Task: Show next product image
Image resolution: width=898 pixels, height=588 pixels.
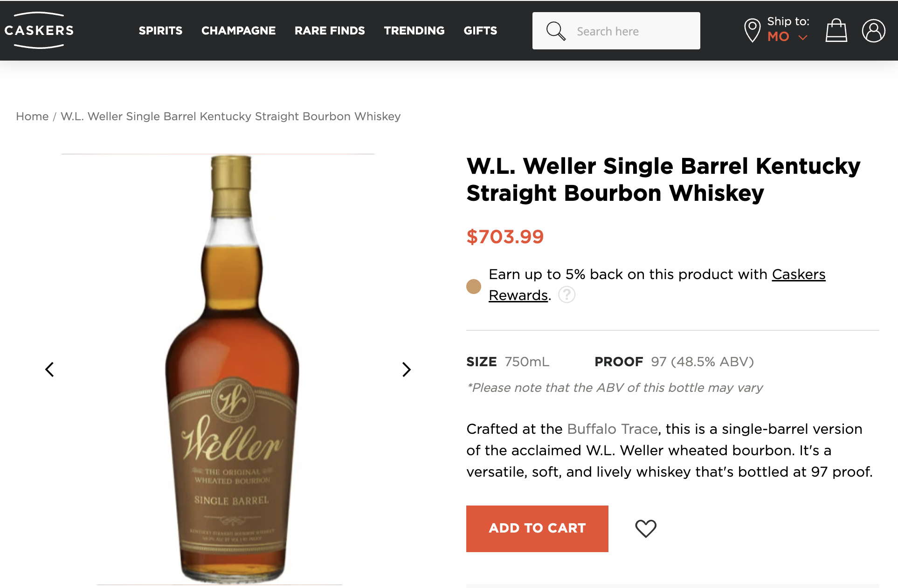Action: pyautogui.click(x=406, y=369)
